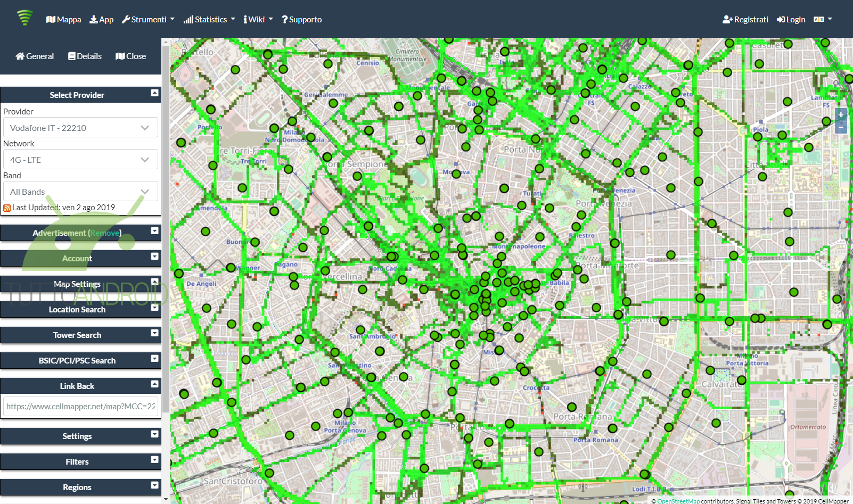The height and width of the screenshot is (504, 853).
Task: Click the Strumenti wrench icon
Action: point(126,20)
